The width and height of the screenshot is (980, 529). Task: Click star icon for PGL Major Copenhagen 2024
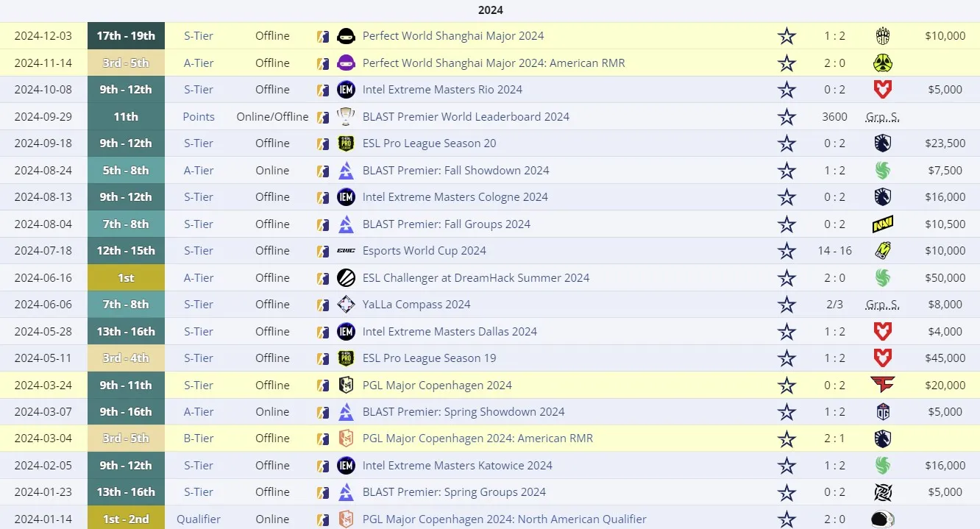787,386
